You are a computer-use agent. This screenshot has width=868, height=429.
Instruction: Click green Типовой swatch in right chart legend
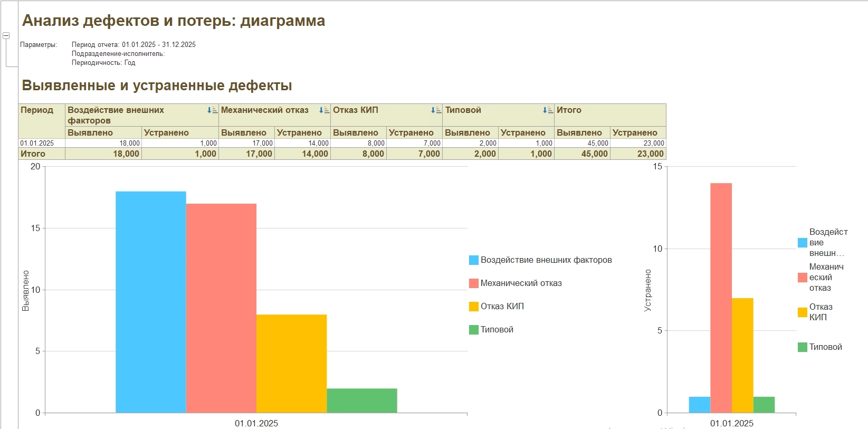[x=802, y=347]
